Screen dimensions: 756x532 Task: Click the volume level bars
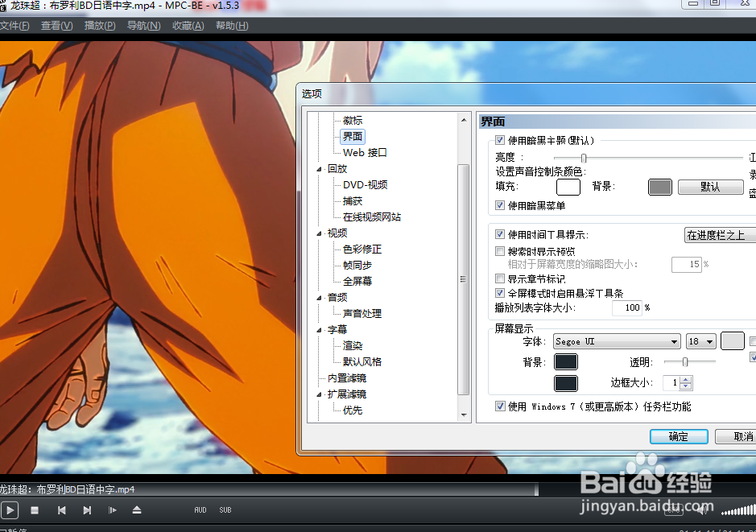pyautogui.click(x=738, y=509)
